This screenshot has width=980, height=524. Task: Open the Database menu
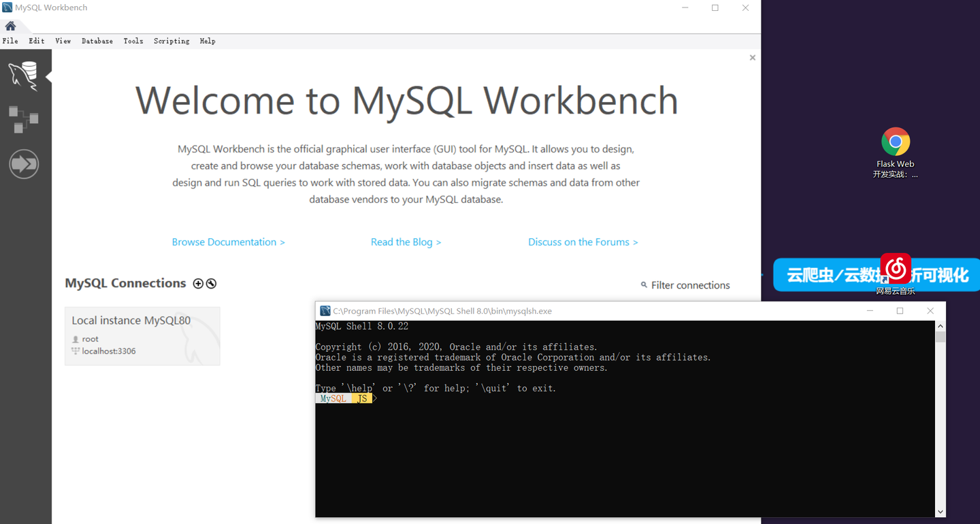tap(97, 41)
